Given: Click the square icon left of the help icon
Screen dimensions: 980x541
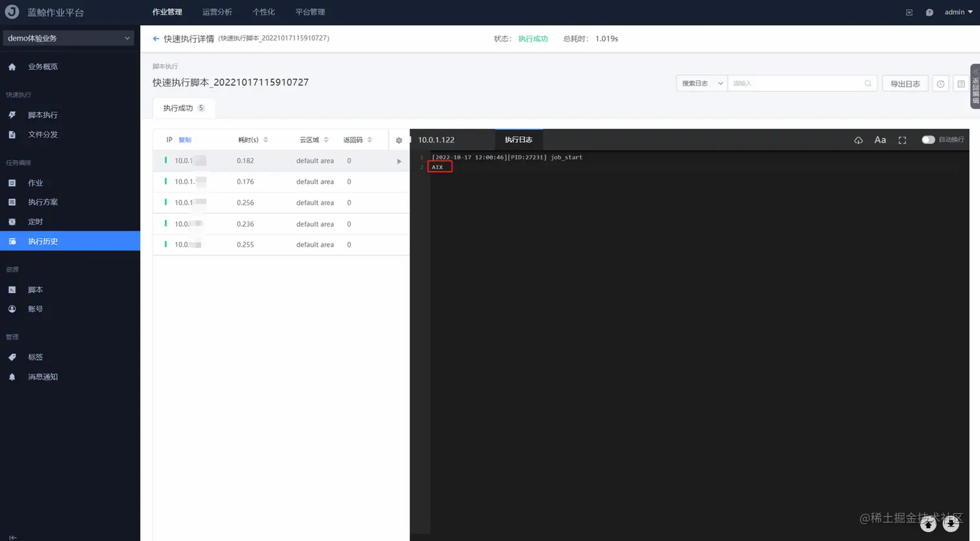Looking at the screenshot, I should [x=909, y=12].
